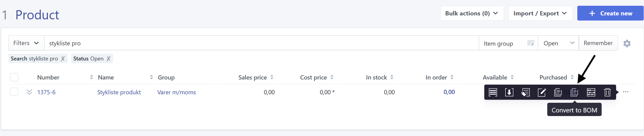Click the Create new button
The height and width of the screenshot is (136, 644).
point(610,13)
